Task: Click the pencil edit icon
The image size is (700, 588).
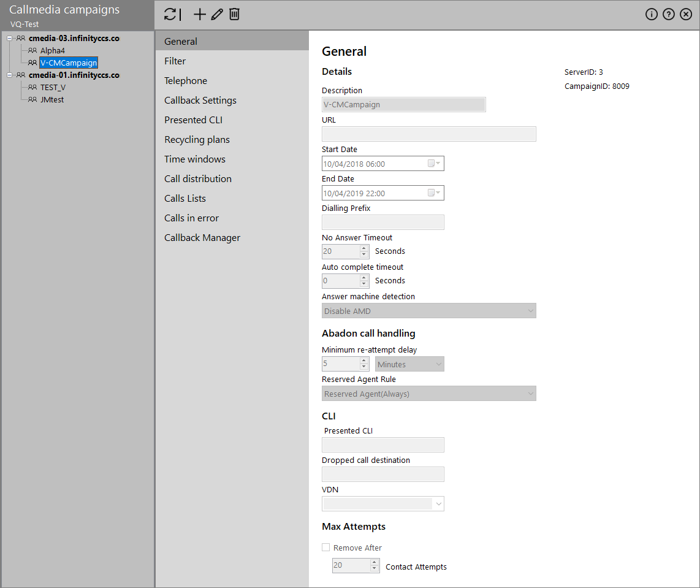Action: click(217, 15)
